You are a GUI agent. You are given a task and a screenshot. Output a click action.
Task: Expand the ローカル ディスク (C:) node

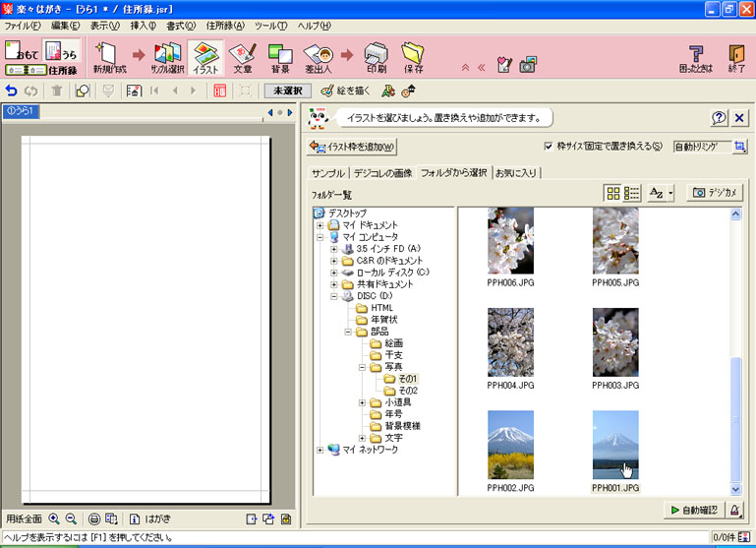(x=334, y=273)
